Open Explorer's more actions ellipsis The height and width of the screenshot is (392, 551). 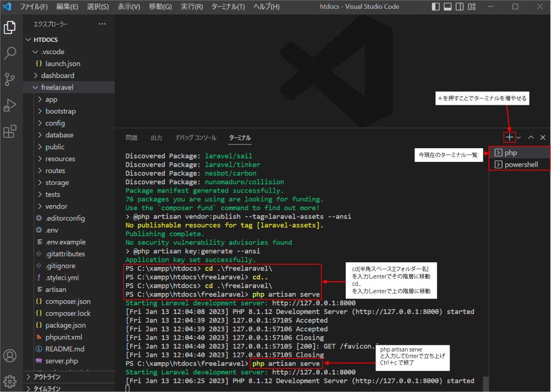tap(102, 24)
